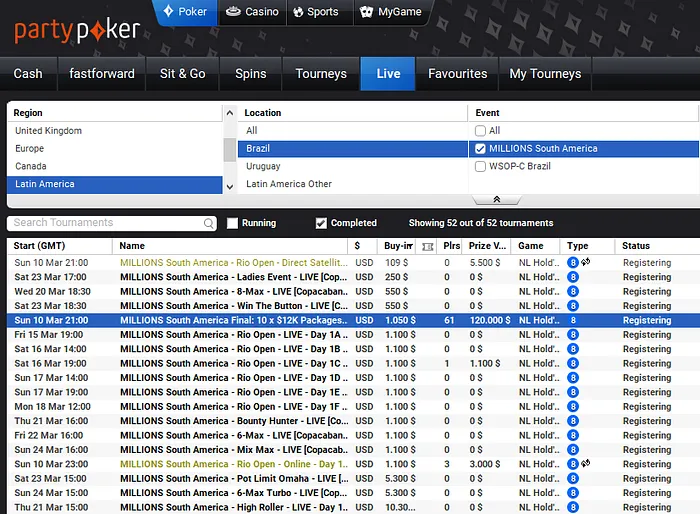Switch to the Sports product tab
The height and width of the screenshot is (514, 700).
(x=320, y=12)
